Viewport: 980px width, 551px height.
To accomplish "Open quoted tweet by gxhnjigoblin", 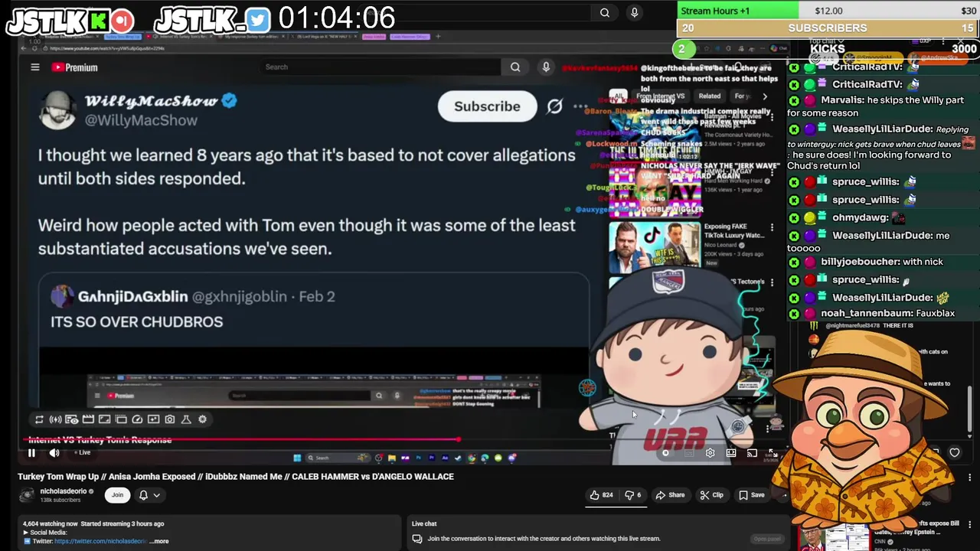I will click(314, 341).
